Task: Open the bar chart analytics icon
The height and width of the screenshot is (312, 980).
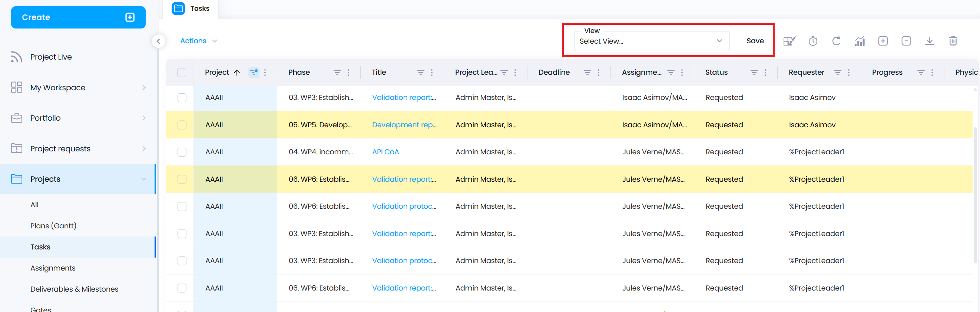Action: point(860,41)
